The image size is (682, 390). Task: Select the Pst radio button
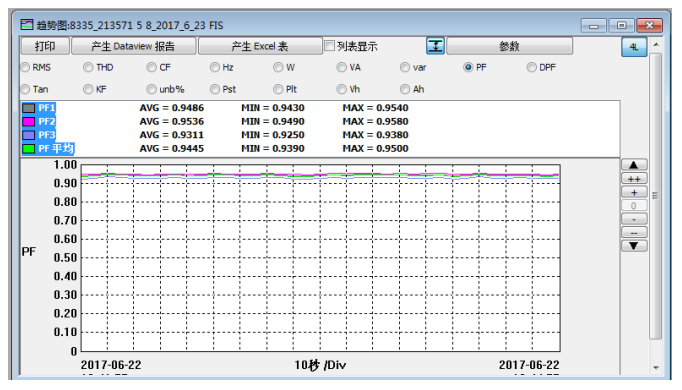point(215,89)
